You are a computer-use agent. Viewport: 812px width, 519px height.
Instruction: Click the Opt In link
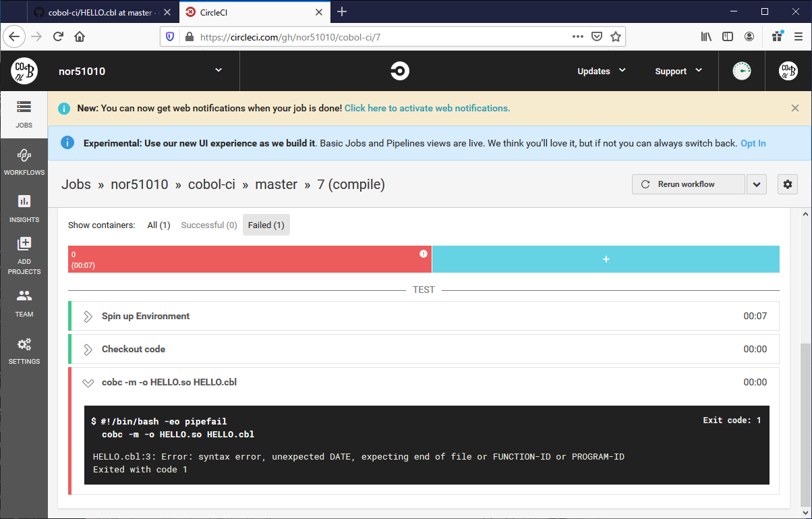click(753, 143)
